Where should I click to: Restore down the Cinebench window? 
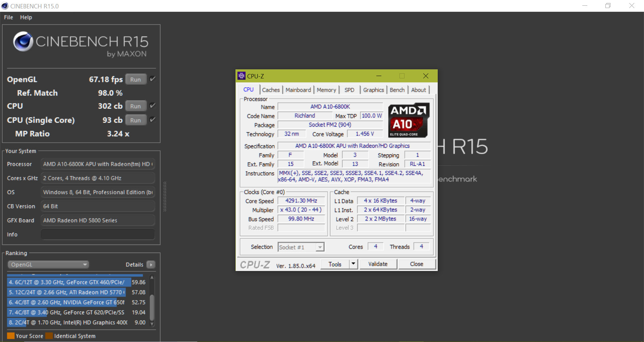[x=608, y=6]
